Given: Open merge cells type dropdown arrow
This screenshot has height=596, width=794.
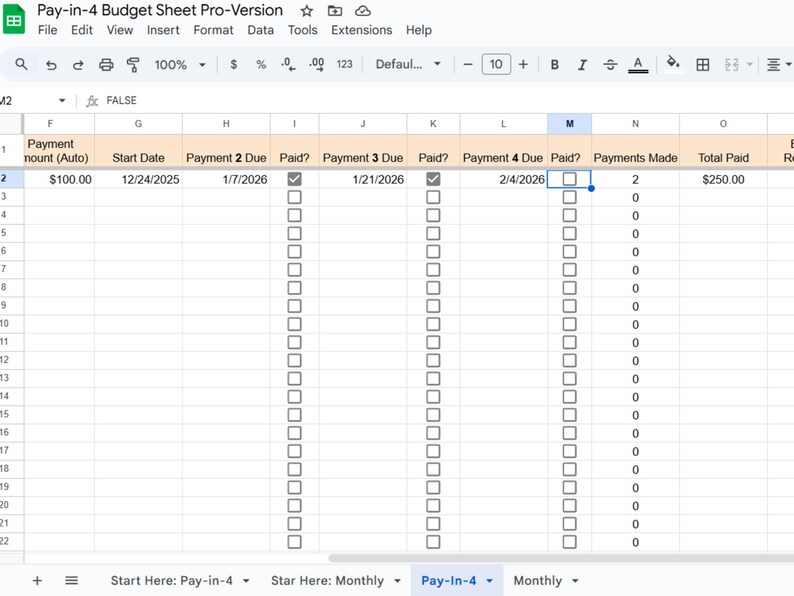Looking at the screenshot, I should (x=749, y=65).
